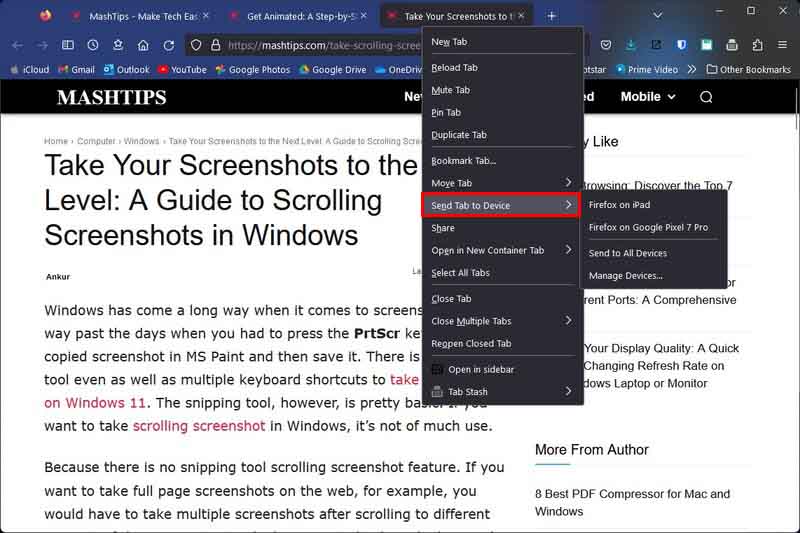Viewport: 800px width, 533px height.
Task: Choose Reopen Closed Tab in the menu
Action: (503, 344)
